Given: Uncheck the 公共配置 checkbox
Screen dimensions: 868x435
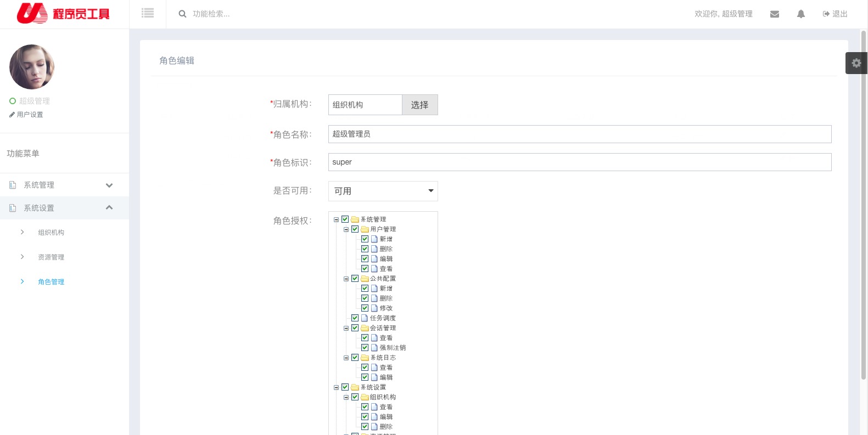Looking at the screenshot, I should 355,279.
